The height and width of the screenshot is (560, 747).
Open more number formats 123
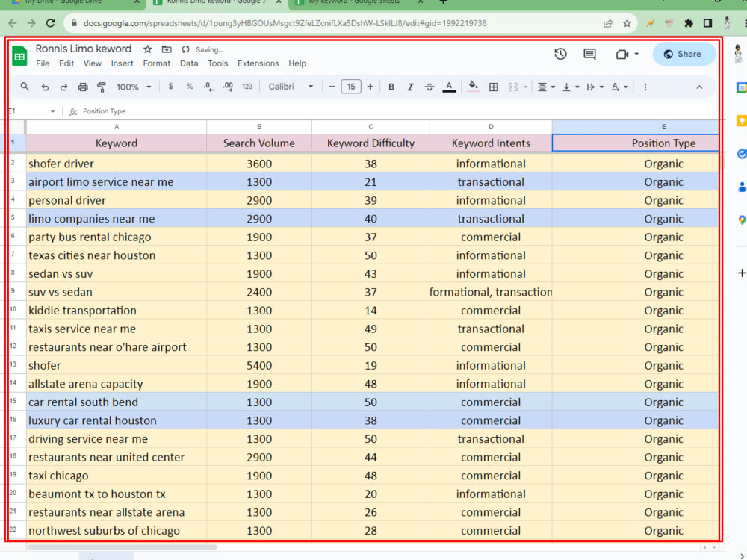pyautogui.click(x=247, y=87)
